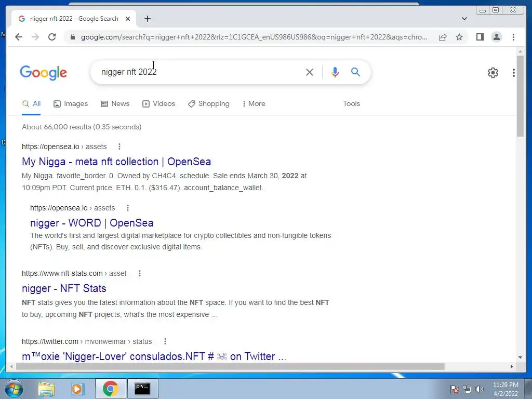Viewport: 532px width, 399px height.
Task: Click the 'About 66,000 results' count text
Action: 82,127
